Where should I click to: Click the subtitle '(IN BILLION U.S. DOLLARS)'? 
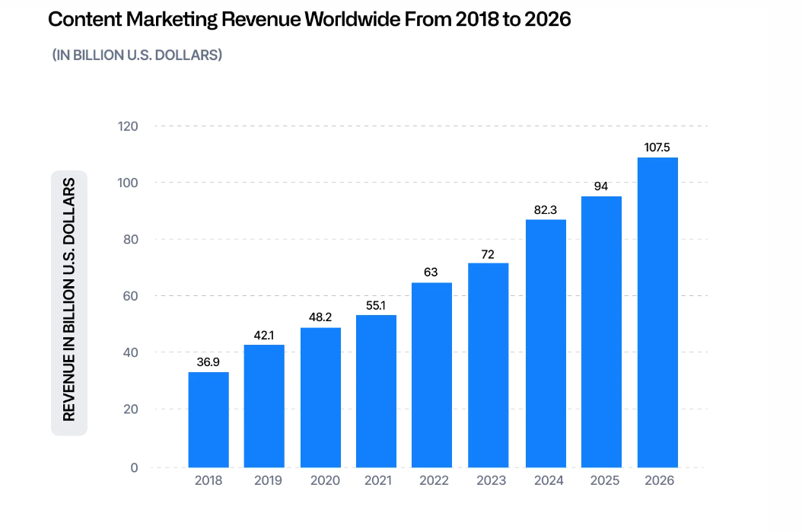[137, 55]
